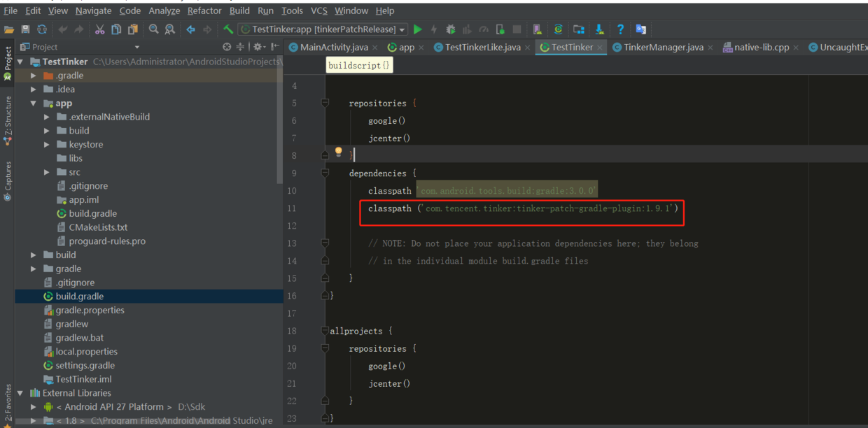This screenshot has height=428, width=868.
Task: Click the green Run app button
Action: click(x=418, y=29)
